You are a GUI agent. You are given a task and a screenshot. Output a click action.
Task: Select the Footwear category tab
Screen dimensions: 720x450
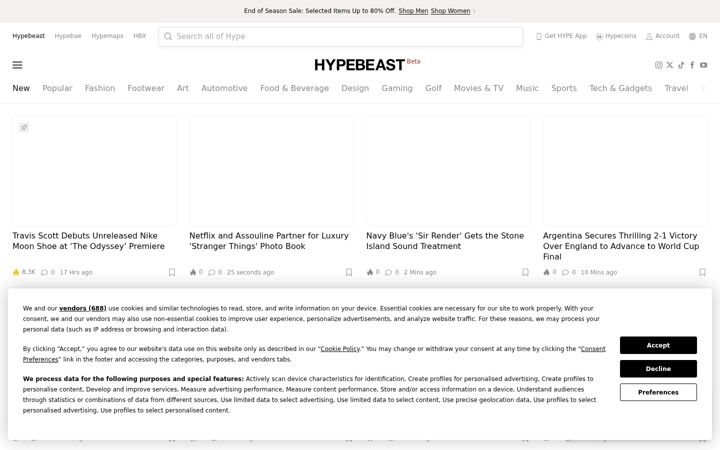point(146,88)
